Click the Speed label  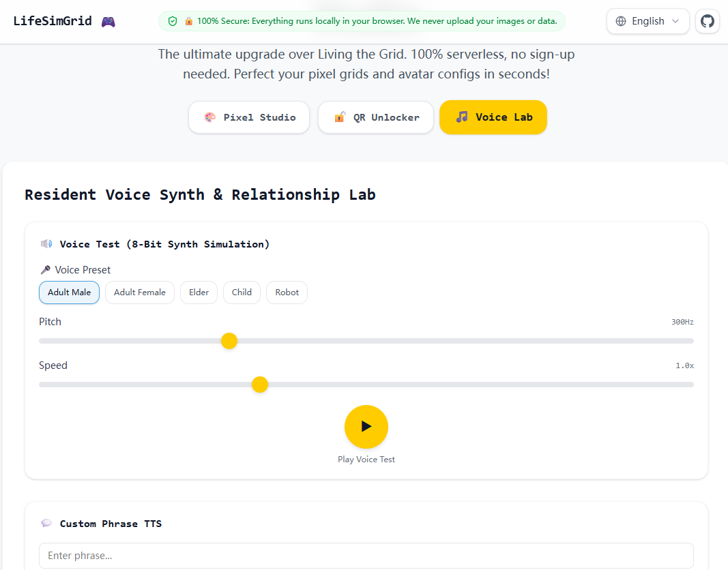pyautogui.click(x=53, y=365)
